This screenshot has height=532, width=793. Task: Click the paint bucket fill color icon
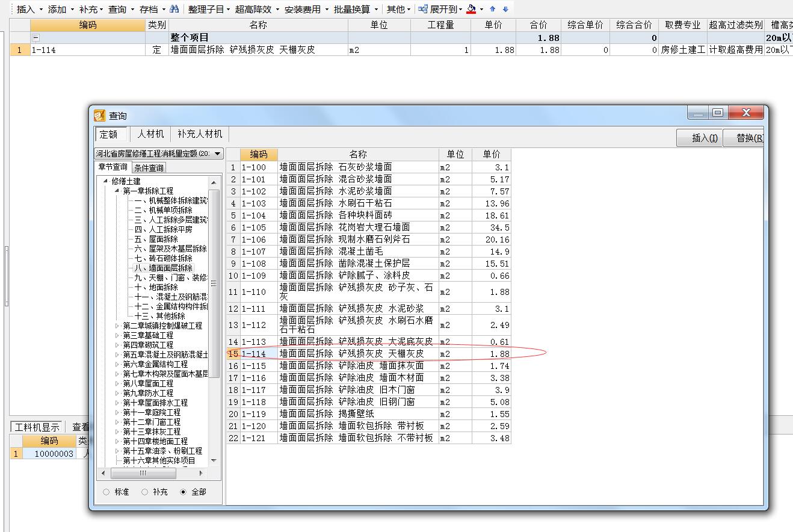pyautogui.click(x=471, y=9)
